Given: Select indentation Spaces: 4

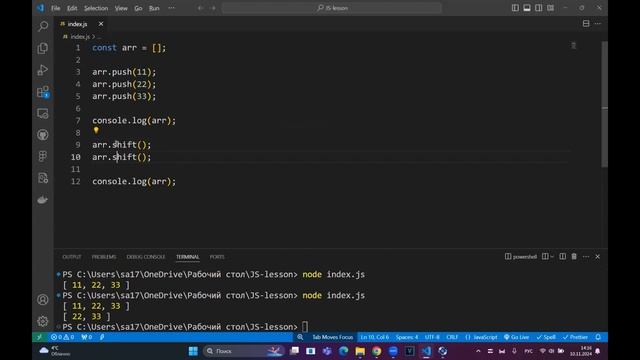Looking at the screenshot, I should (x=407, y=337).
